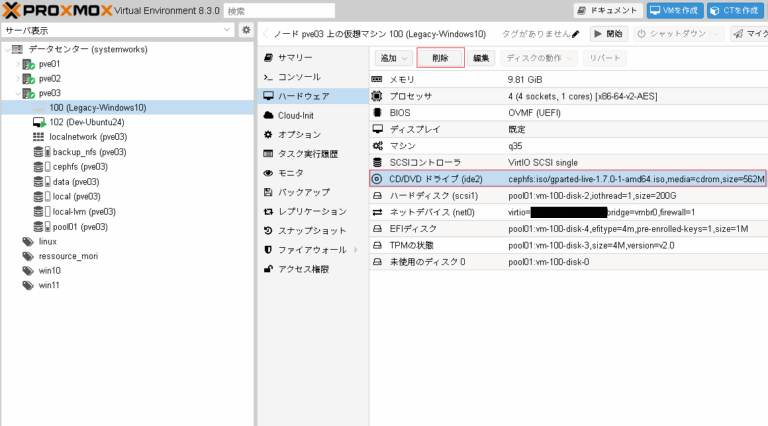Click the OVMF (UEFI) value
The width and height of the screenshot is (768, 426).
534,113
